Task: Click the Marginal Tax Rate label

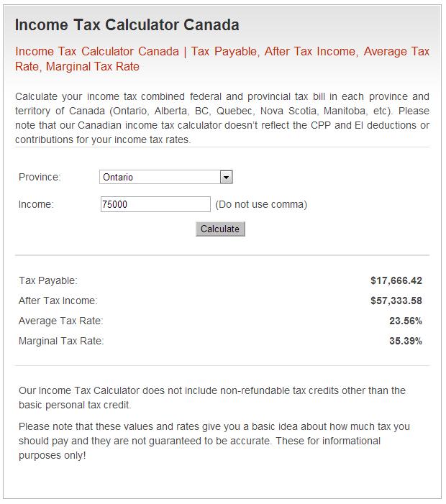Action: pos(61,341)
